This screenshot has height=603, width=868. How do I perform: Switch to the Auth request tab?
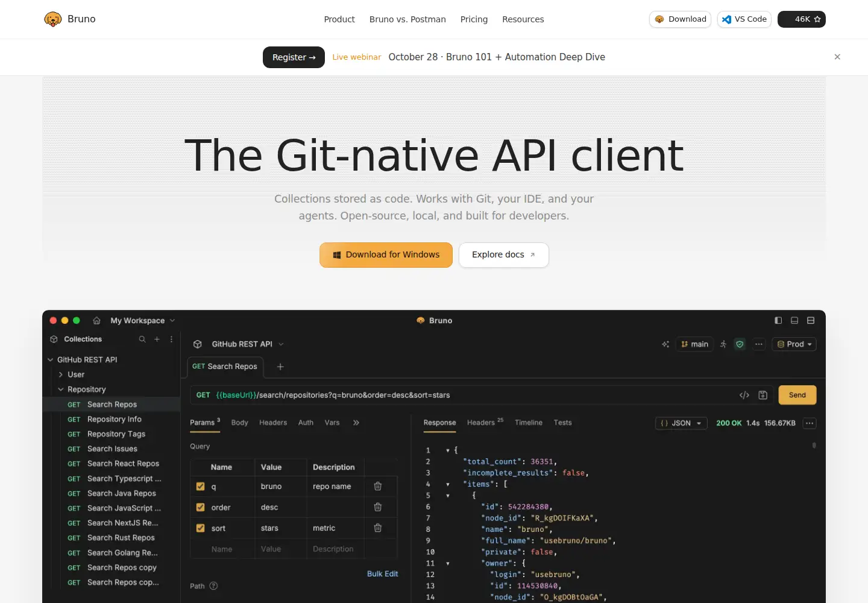click(x=306, y=423)
